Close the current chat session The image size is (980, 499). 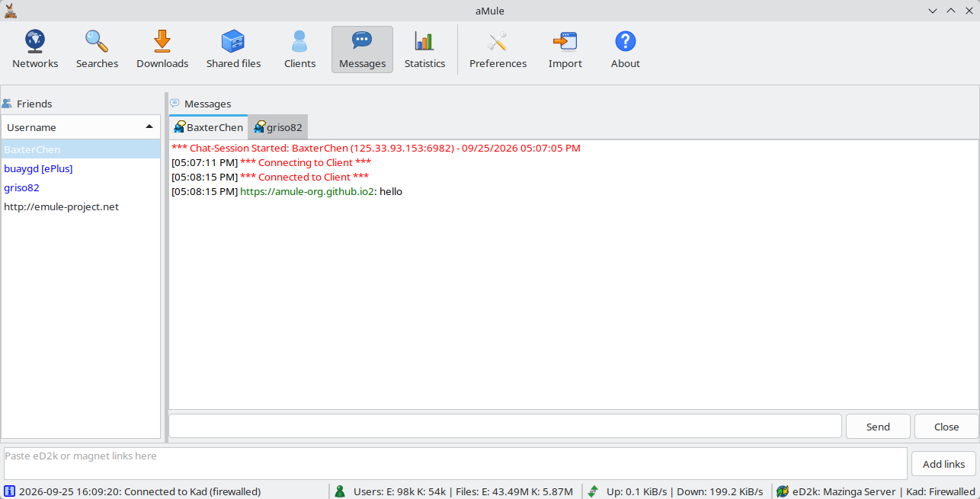tap(946, 427)
